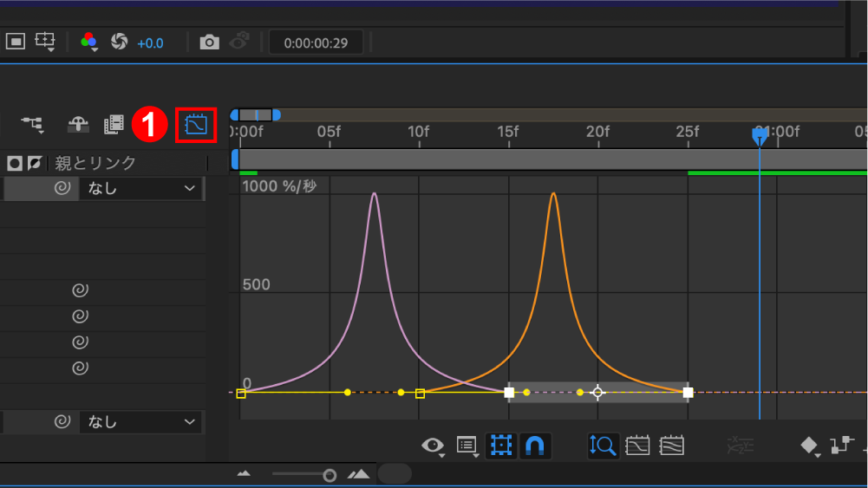868x488 pixels.
Task: Click the reset exposure aperture icon
Action: (119, 42)
